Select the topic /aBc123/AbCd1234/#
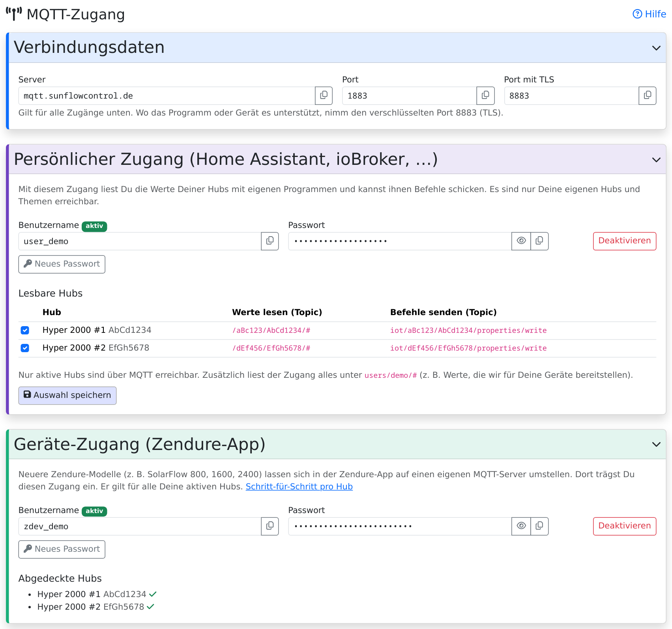The width and height of the screenshot is (672, 629). (271, 330)
